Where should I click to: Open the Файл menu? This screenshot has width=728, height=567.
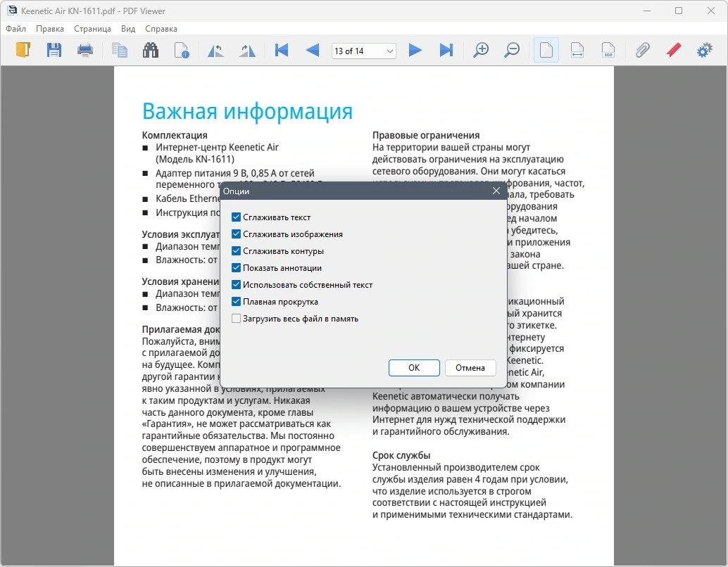[x=15, y=29]
